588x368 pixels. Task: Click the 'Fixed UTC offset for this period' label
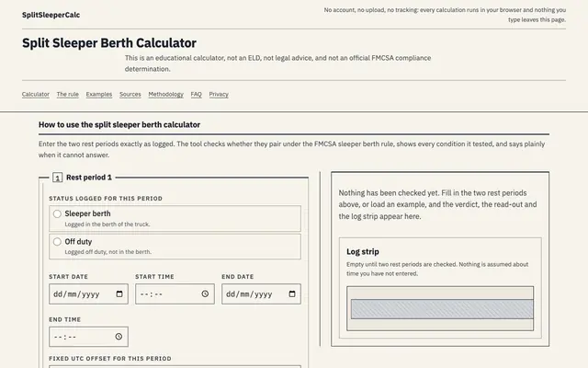tap(110, 358)
